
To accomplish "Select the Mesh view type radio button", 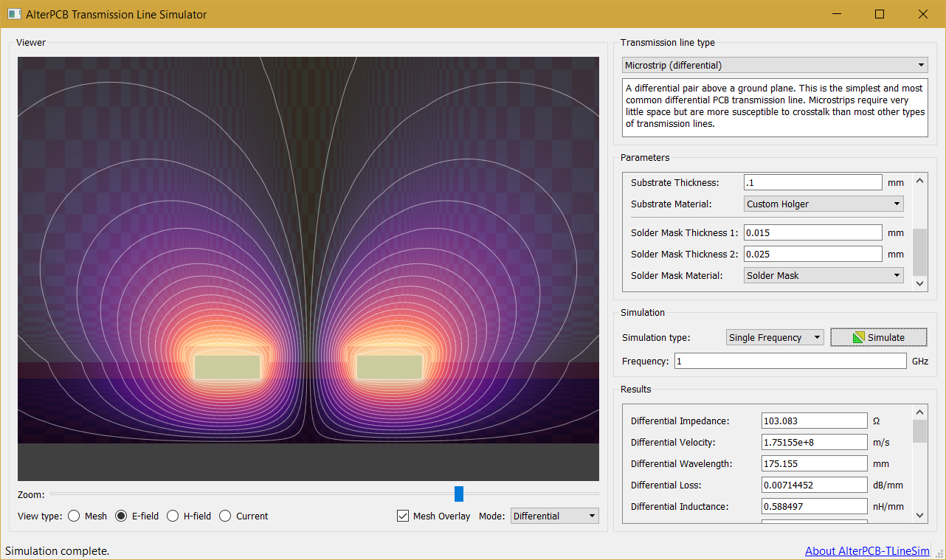I will coord(74,516).
